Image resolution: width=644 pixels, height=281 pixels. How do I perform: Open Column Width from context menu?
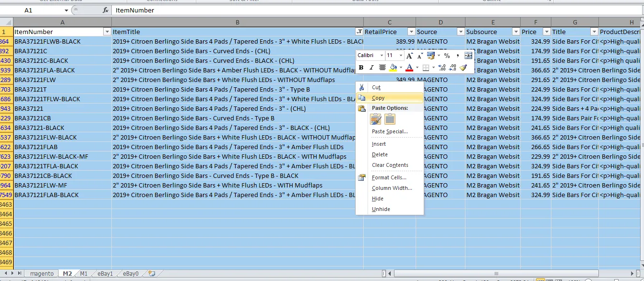tap(390, 188)
